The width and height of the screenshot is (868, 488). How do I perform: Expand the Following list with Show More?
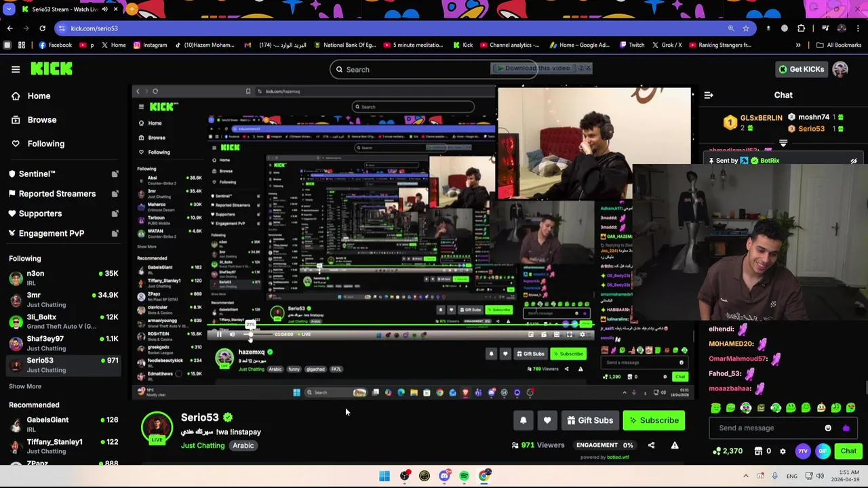pos(25,386)
